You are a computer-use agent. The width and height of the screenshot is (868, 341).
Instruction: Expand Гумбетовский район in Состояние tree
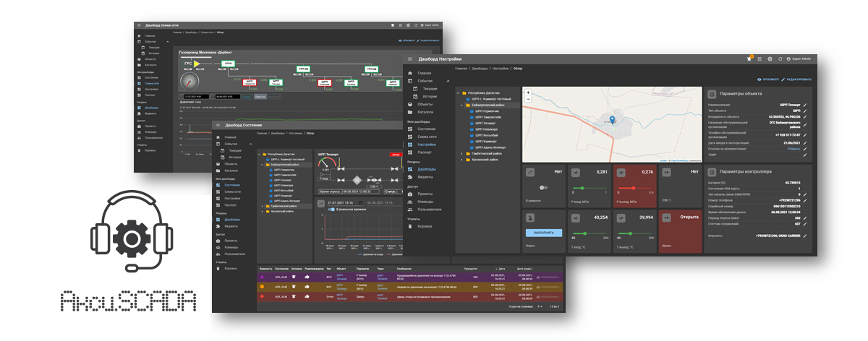[263, 206]
